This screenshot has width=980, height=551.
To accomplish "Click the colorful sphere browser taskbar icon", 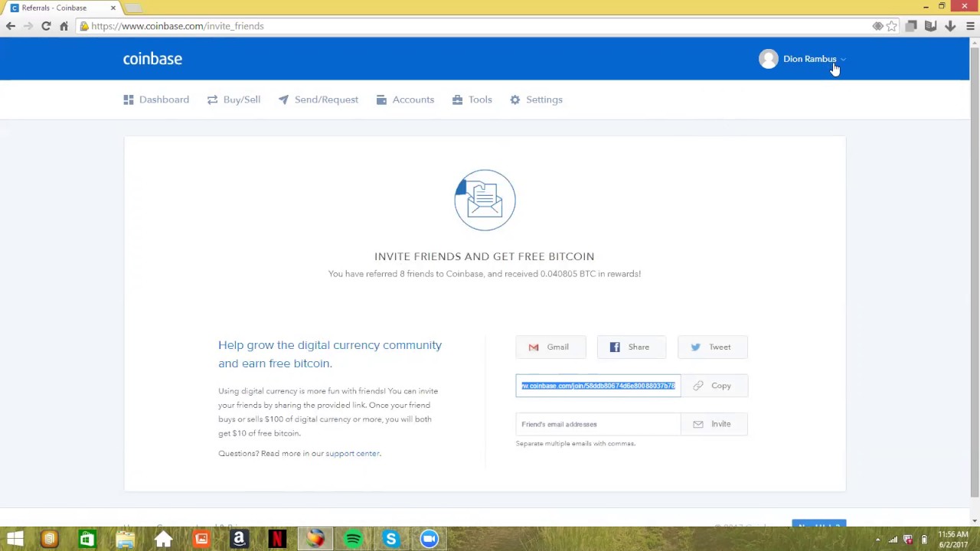I will tap(315, 540).
